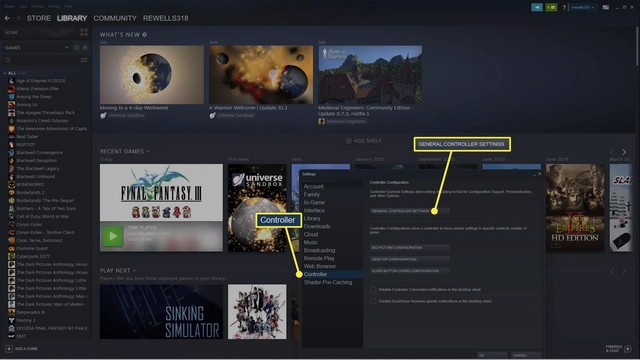Open Friends & Chat plus icon
640x360 pixels.
(x=628, y=349)
